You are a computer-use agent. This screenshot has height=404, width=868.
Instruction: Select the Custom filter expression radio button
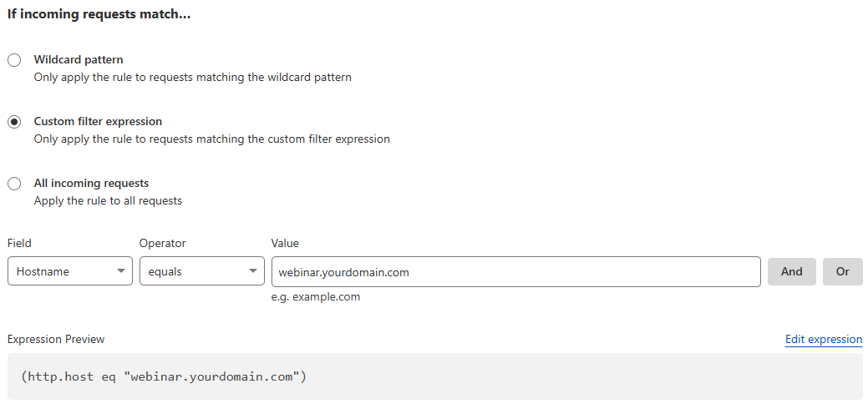pyautogui.click(x=14, y=122)
